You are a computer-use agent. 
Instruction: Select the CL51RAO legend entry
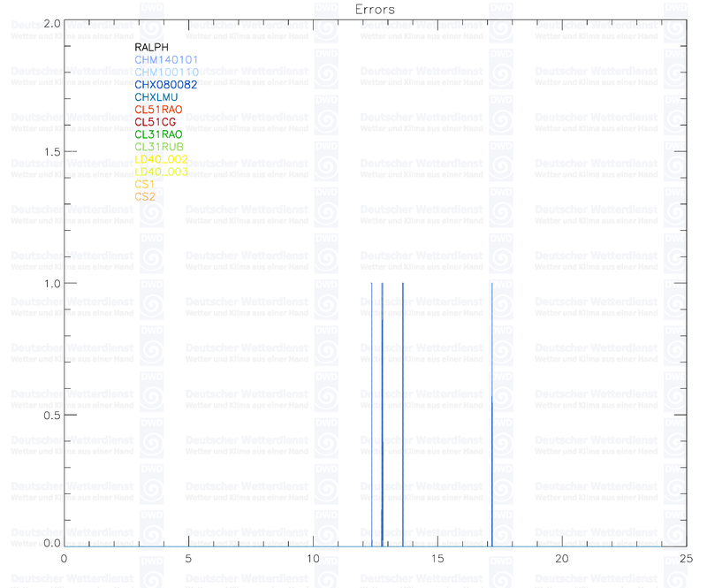click(158, 110)
